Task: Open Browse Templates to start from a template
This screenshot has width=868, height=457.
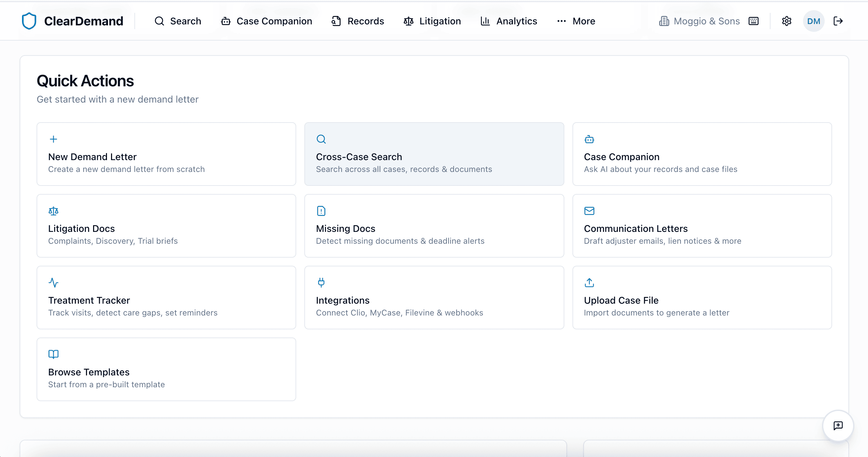Action: (166, 369)
